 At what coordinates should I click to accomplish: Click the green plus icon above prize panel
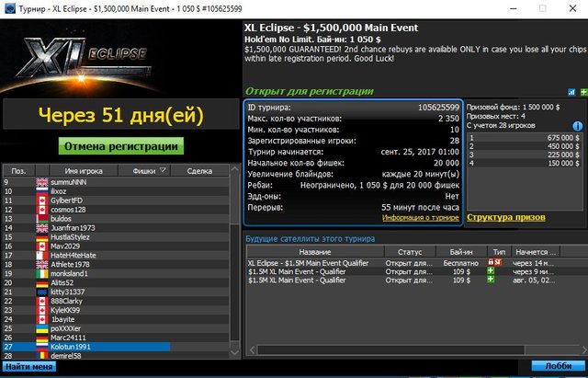coord(584,92)
